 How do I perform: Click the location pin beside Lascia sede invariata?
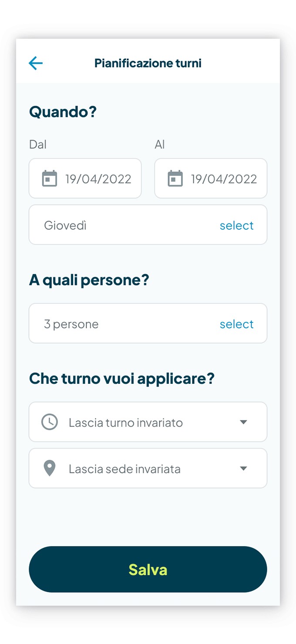click(x=49, y=468)
